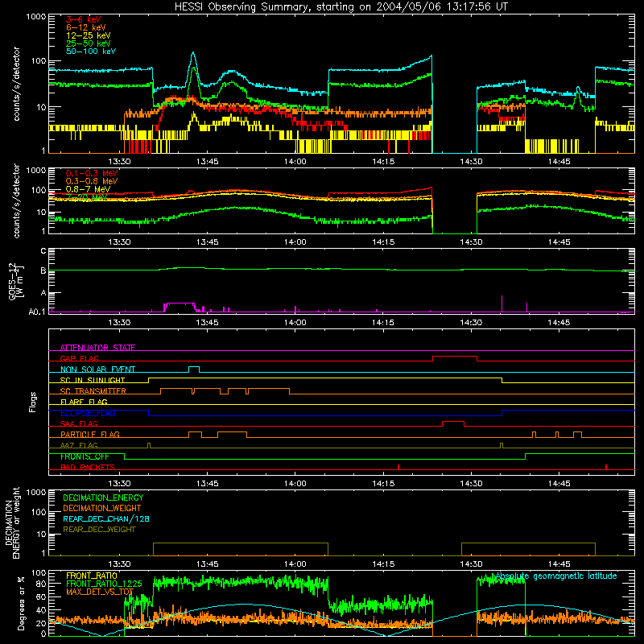The image size is (644, 644).
Task: Click the raised GAP_FLAG segment near 14:25
Action: coord(455,356)
